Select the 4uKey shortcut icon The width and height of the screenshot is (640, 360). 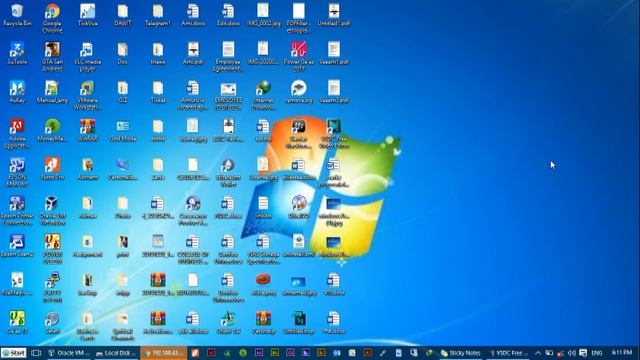[x=17, y=91]
